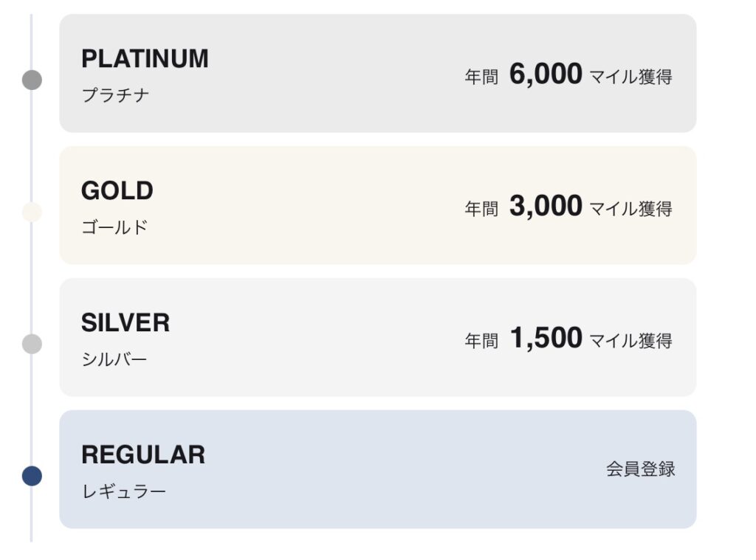Click the レギュラー subtitle label
756x560 pixels.
click(x=124, y=491)
